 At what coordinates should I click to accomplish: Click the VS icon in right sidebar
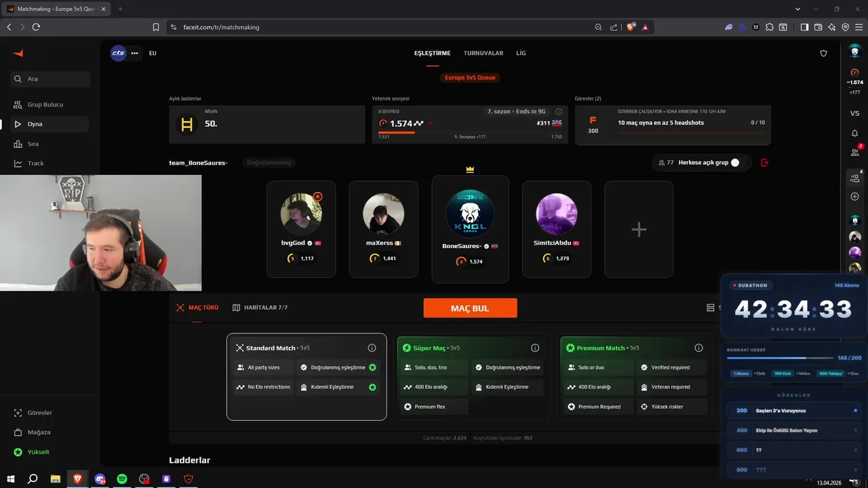point(854,113)
